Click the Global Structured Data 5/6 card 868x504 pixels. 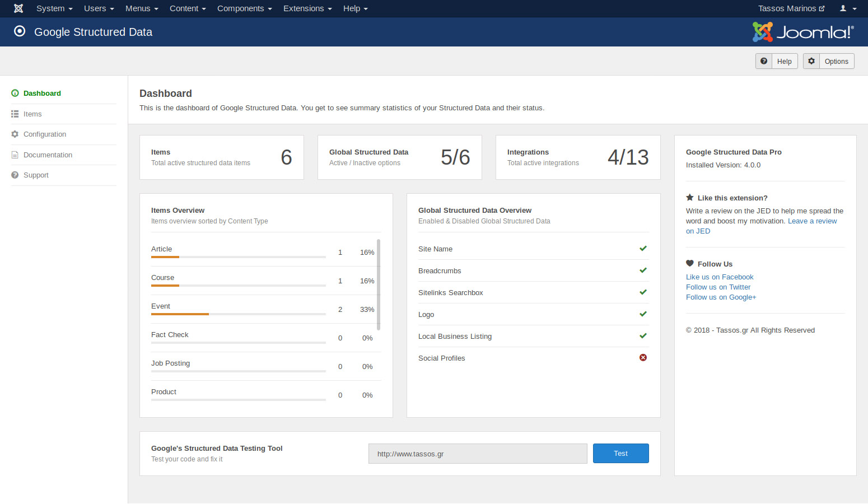click(x=400, y=157)
